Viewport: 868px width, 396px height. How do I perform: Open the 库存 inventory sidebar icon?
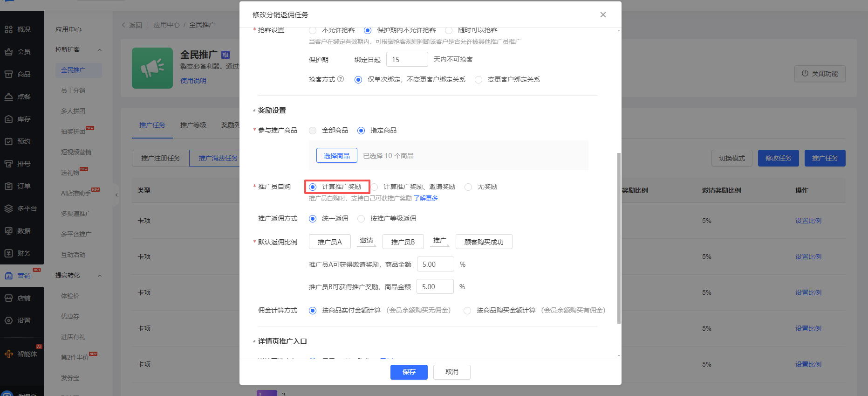[9, 119]
